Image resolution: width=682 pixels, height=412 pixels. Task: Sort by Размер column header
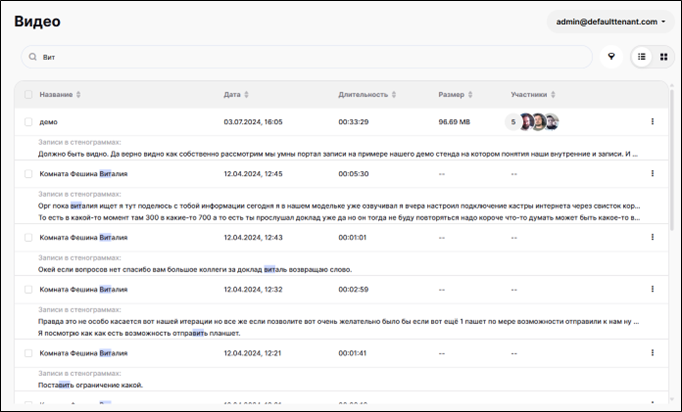455,95
